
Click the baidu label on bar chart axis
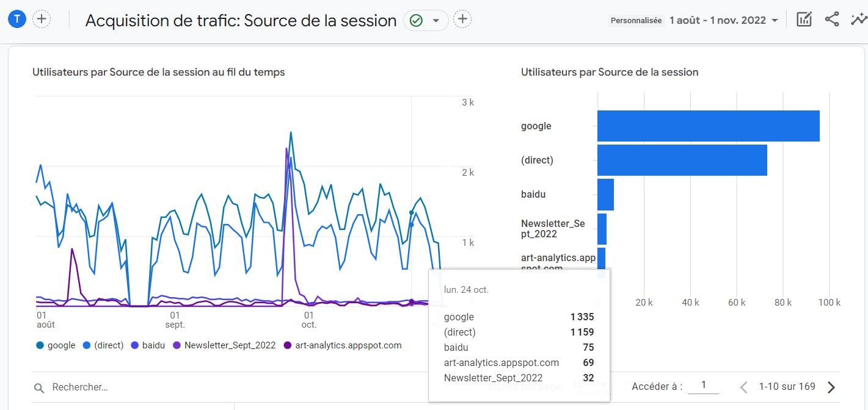tap(533, 195)
